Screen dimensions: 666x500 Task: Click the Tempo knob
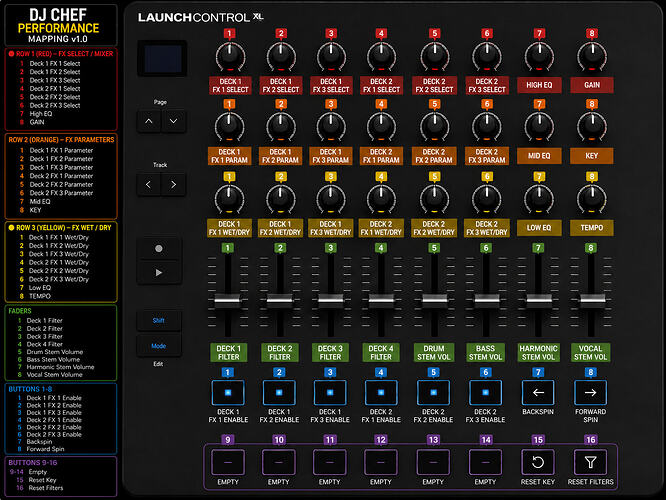point(592,199)
